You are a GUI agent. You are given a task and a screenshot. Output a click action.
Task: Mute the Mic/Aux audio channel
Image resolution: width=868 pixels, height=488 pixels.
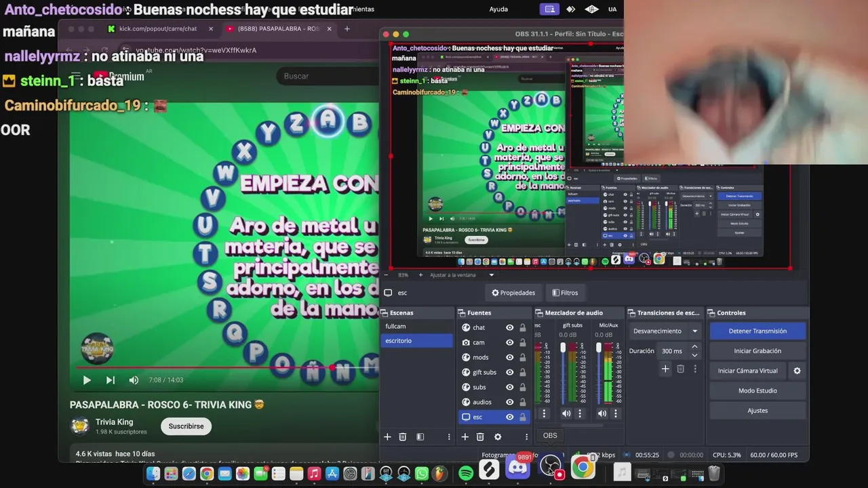click(602, 413)
